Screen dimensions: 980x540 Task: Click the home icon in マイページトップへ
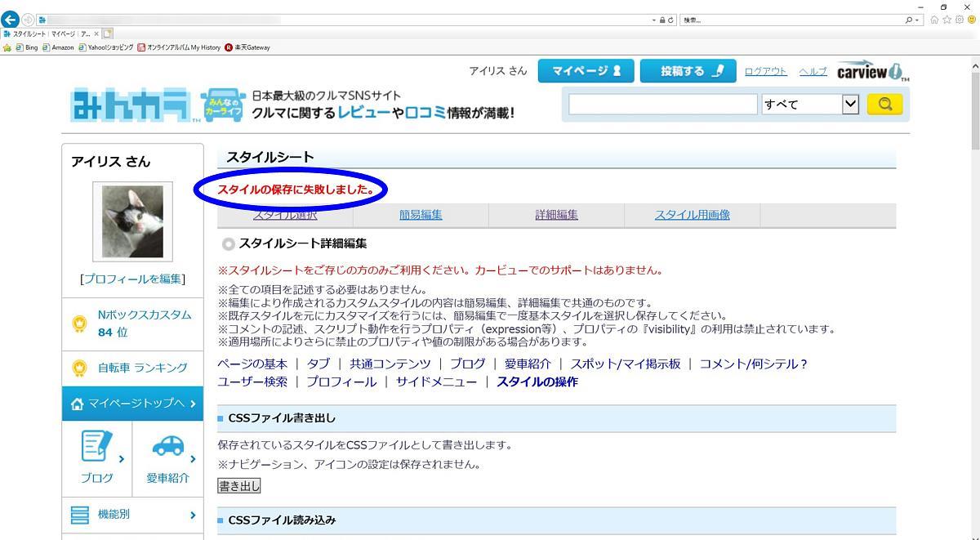(x=78, y=404)
